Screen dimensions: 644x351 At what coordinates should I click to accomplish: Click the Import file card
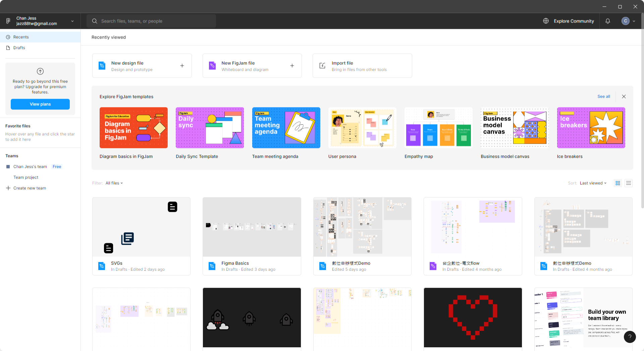(x=362, y=65)
